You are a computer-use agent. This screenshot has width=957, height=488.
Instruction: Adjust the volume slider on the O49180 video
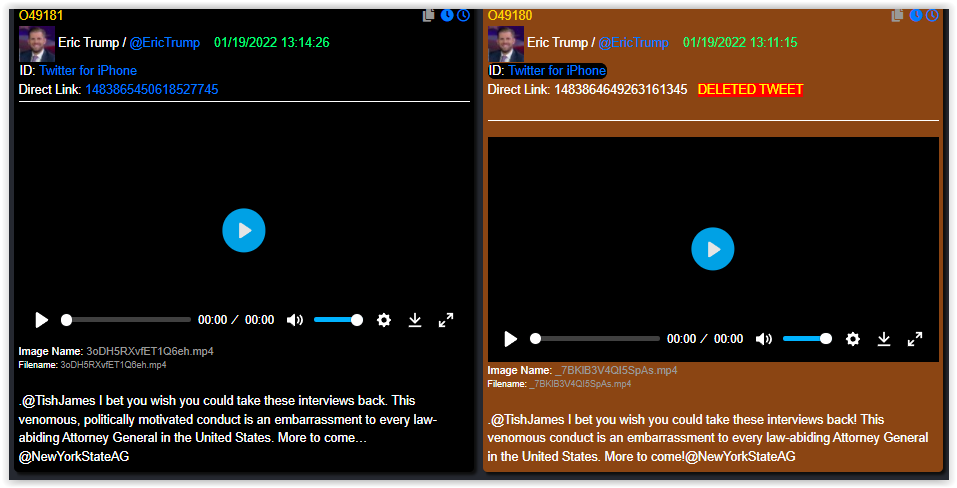pyautogui.click(x=807, y=339)
